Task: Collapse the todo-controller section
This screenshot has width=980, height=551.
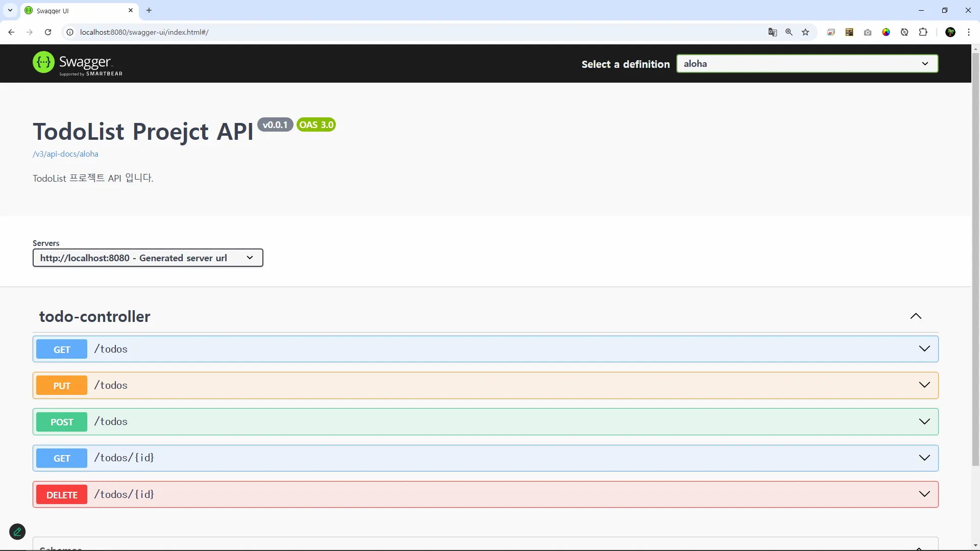Action: coord(916,316)
